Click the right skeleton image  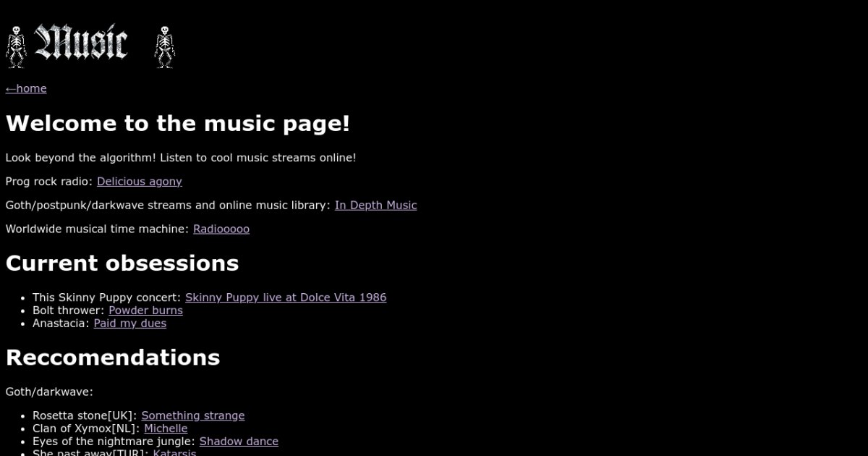[x=165, y=47]
